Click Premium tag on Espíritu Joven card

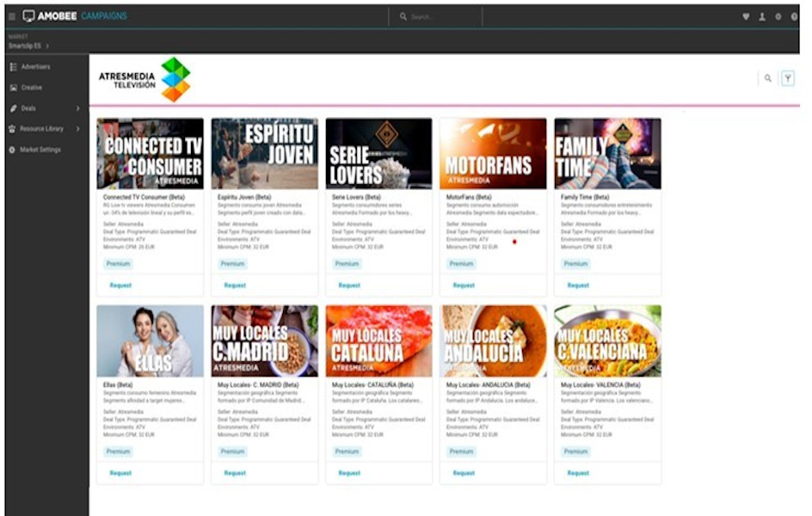pos(232,264)
